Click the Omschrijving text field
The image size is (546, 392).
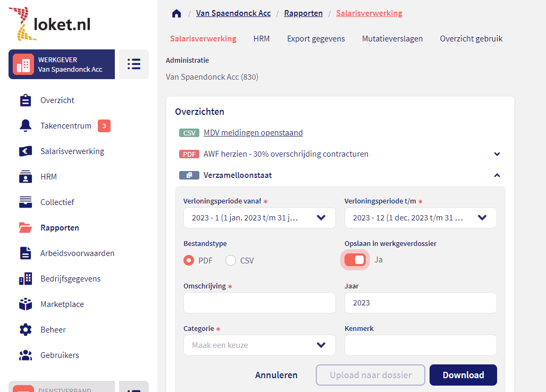259,303
